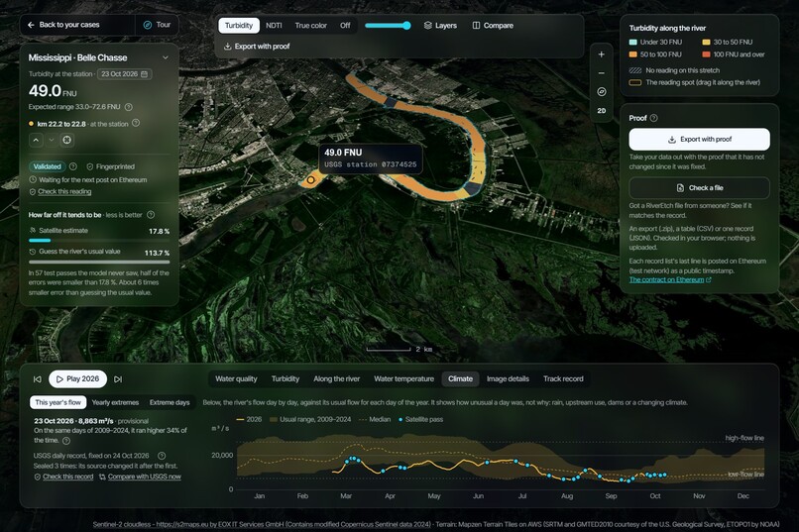Open the Along the river tab
799x532 pixels.
point(336,378)
